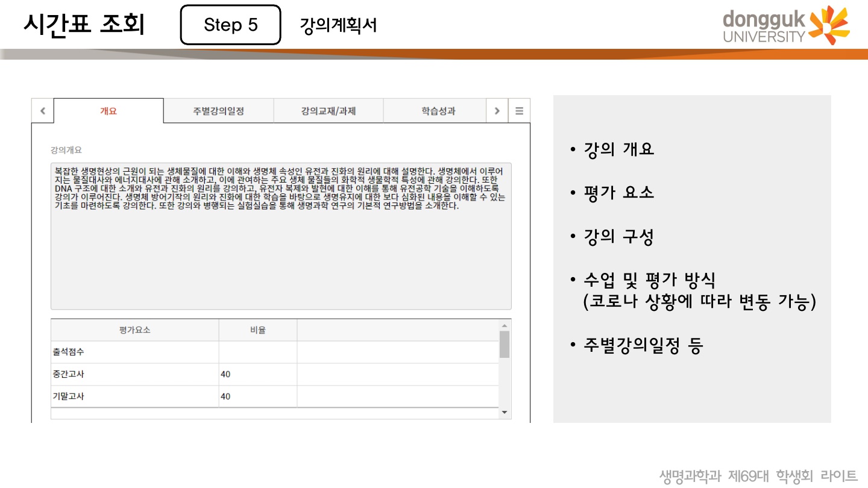Switch to the 주별강의일정 tab
The width and height of the screenshot is (868, 488).
point(218,111)
